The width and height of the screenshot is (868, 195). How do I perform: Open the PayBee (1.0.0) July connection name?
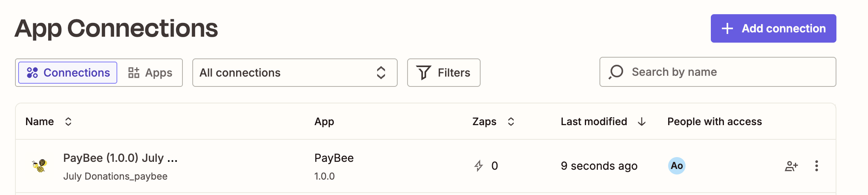[x=120, y=158]
